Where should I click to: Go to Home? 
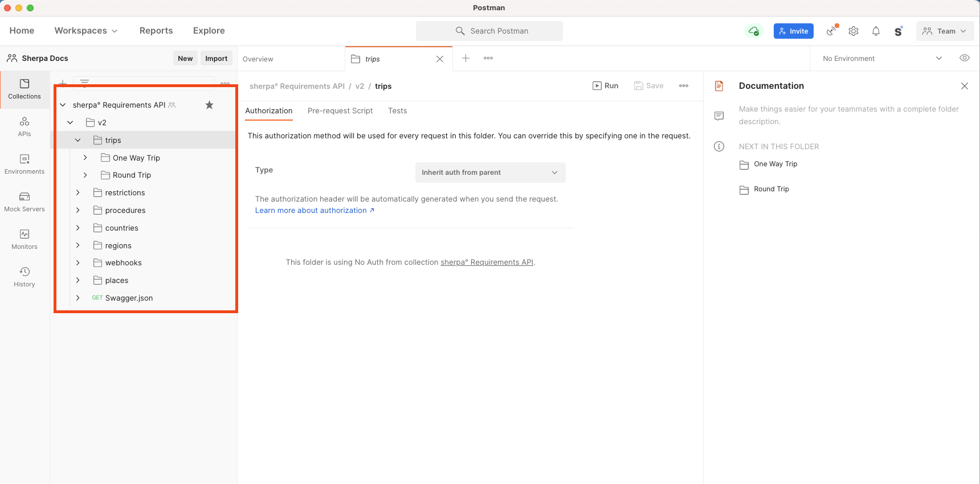click(x=22, y=31)
